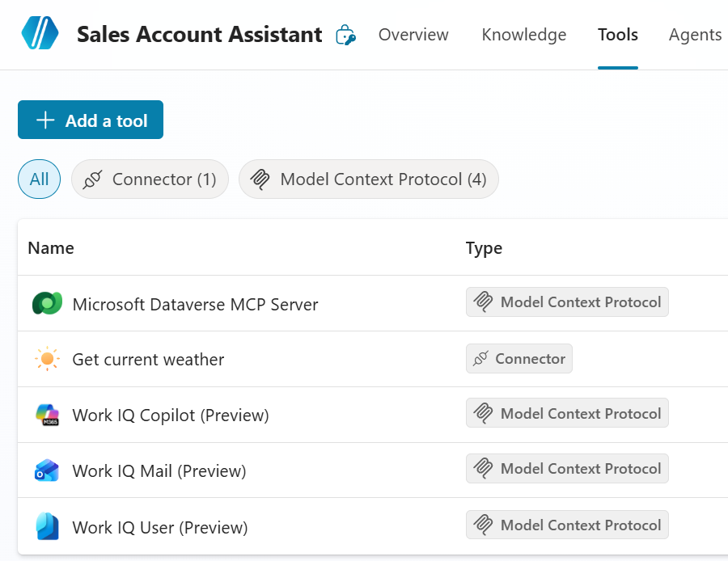728x561 pixels.
Task: Open the Overview tab
Action: [x=413, y=35]
